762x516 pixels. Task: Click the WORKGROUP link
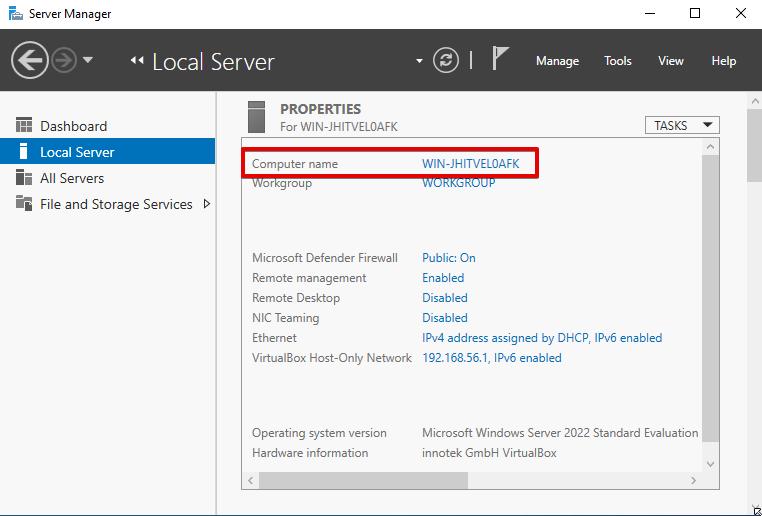click(x=458, y=183)
